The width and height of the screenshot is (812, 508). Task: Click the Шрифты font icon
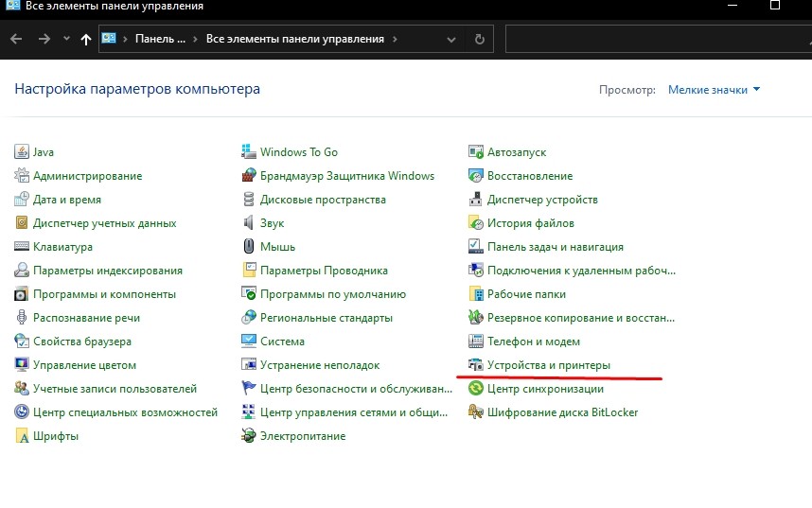(21, 436)
